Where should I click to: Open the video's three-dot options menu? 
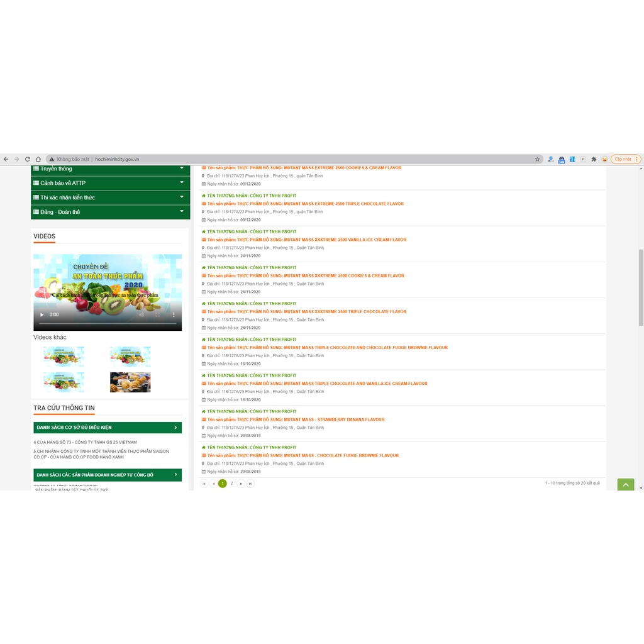tap(174, 314)
